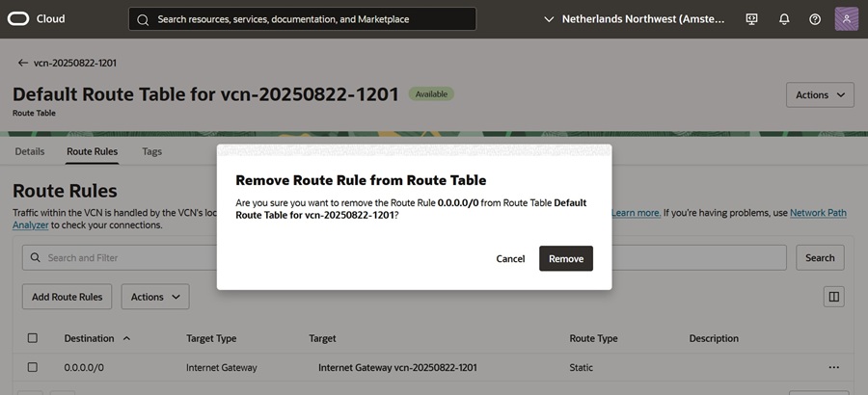Toggle the select-all checkbox in table header
Image resolution: width=868 pixels, height=395 pixels.
click(x=33, y=338)
